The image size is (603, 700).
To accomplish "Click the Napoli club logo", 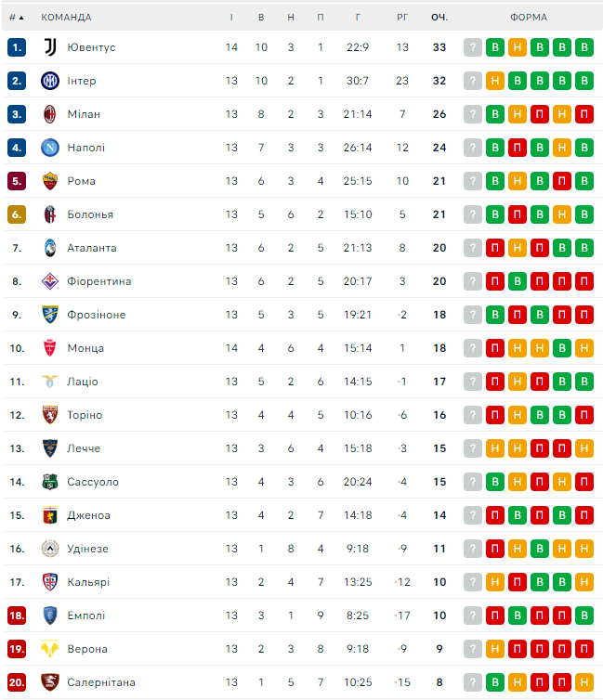I will tap(49, 148).
